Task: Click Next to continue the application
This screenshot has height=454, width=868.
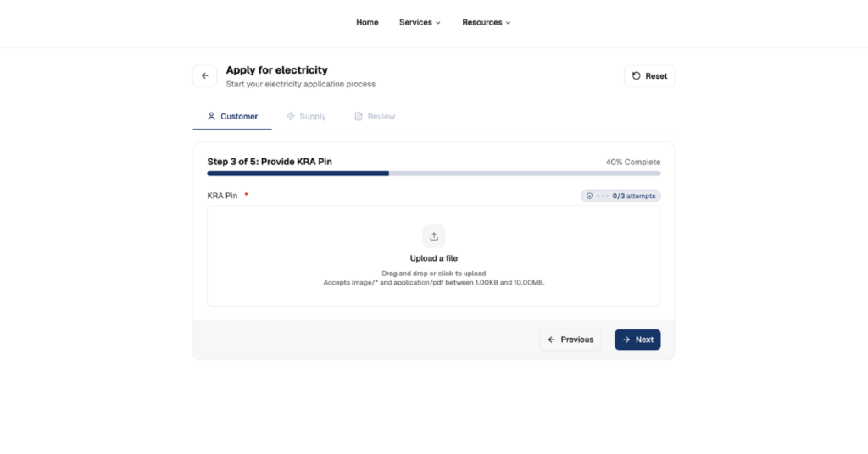Action: pos(637,340)
